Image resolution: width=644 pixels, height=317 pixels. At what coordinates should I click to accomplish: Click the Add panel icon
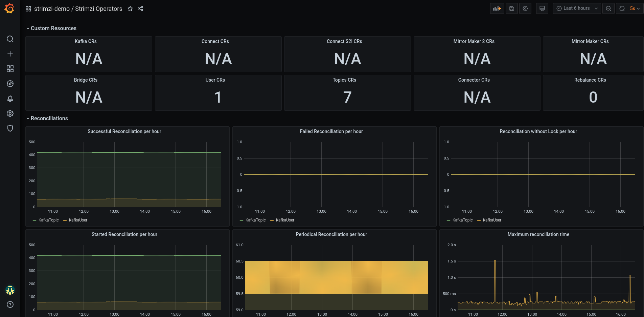(497, 8)
